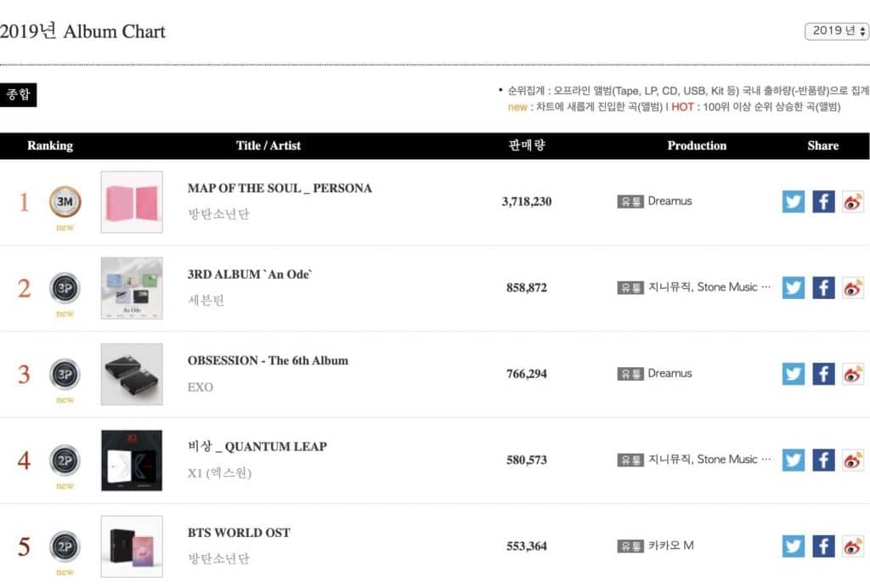870x588 pixels.
Task: Share QUANTUM LEAP on Facebook
Action: pos(823,460)
